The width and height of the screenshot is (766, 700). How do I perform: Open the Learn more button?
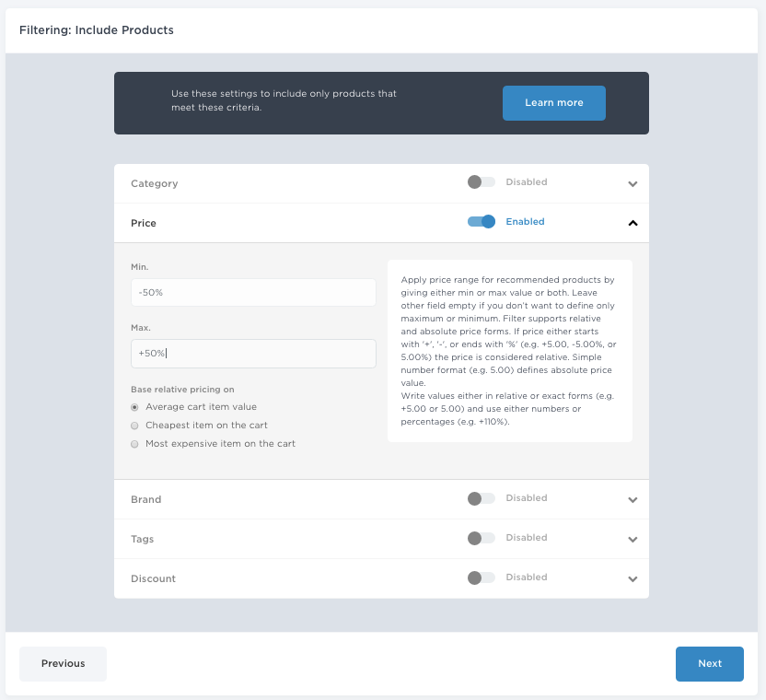click(x=554, y=102)
